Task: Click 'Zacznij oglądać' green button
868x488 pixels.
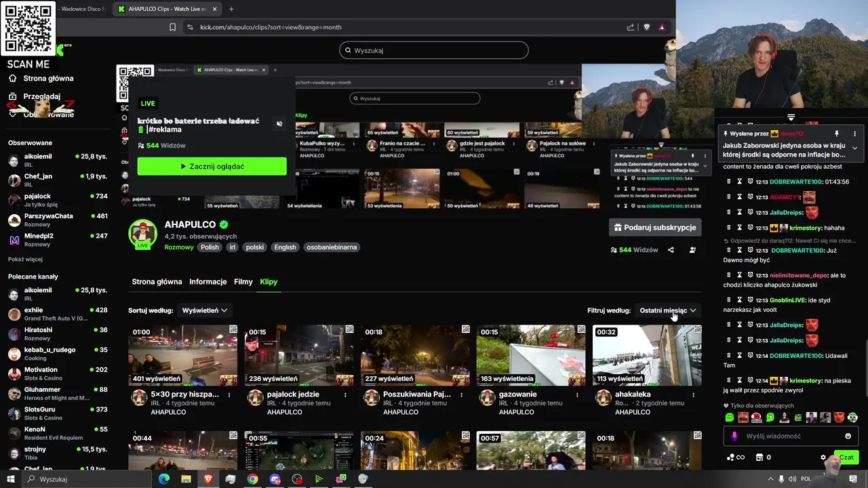Action: 212,166
